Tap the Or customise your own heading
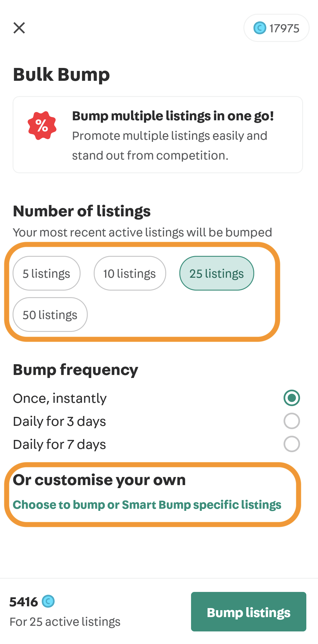318x644 pixels. pyautogui.click(x=99, y=480)
